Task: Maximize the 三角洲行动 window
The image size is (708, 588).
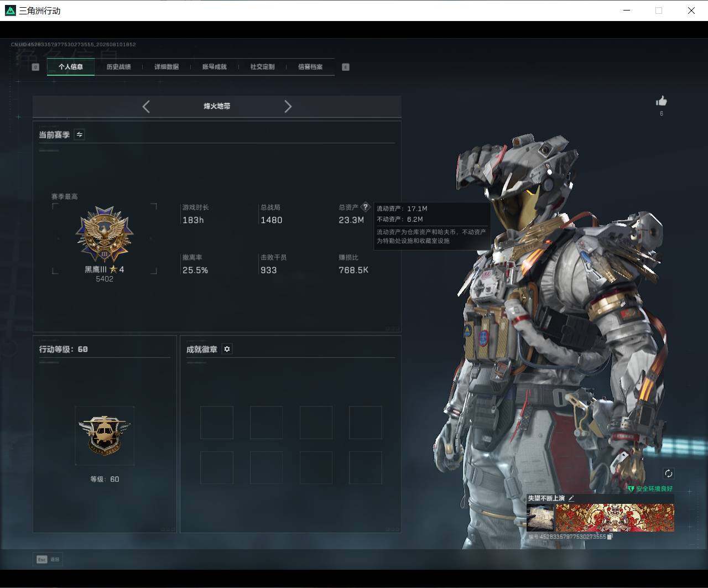Action: [x=659, y=11]
